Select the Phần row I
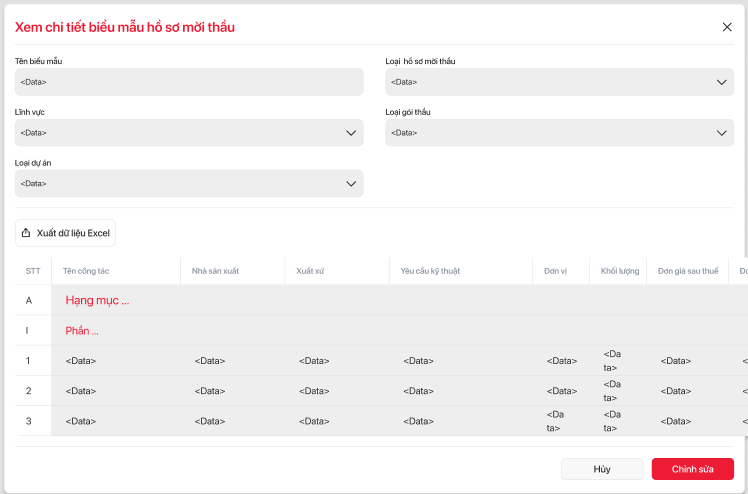The height and width of the screenshot is (494, 748). click(82, 331)
